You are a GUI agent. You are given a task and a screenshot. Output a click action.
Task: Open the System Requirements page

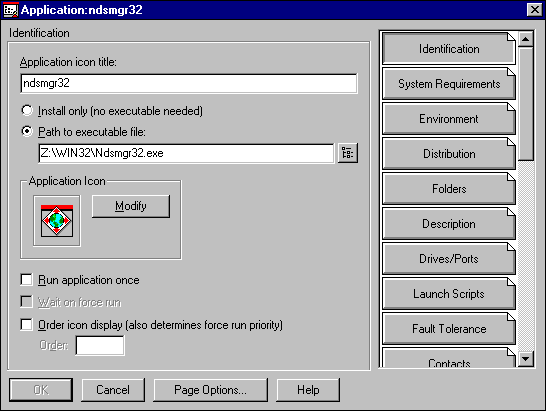pos(449,84)
